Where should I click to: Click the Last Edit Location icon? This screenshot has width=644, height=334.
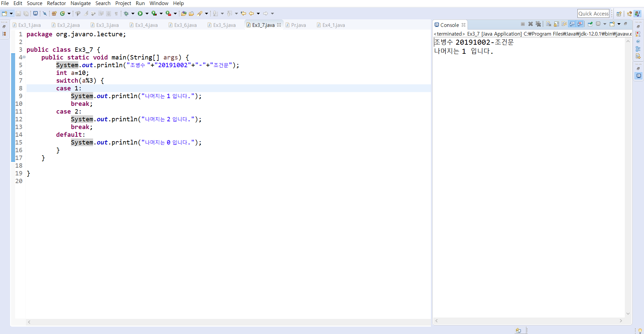pos(243,13)
